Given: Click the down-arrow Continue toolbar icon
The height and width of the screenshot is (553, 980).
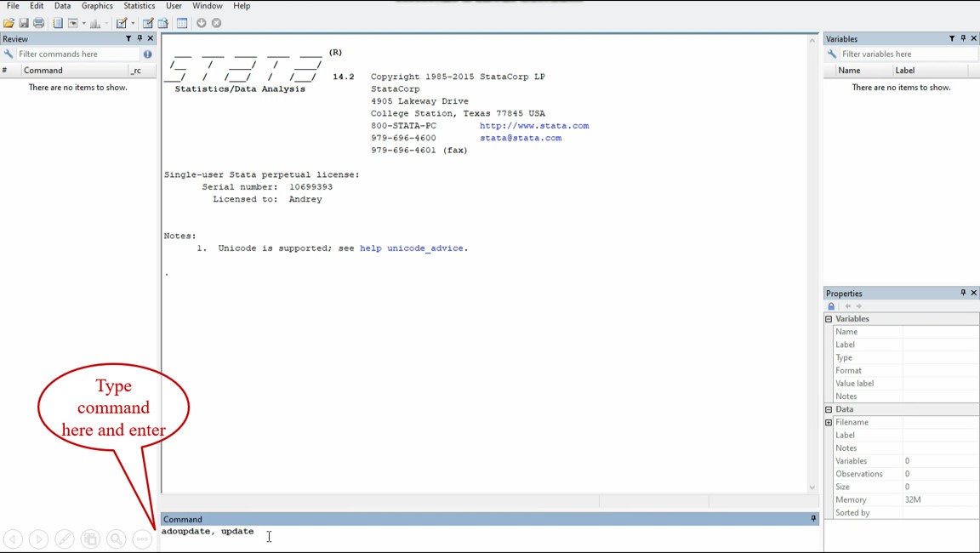Looking at the screenshot, I should click(202, 23).
